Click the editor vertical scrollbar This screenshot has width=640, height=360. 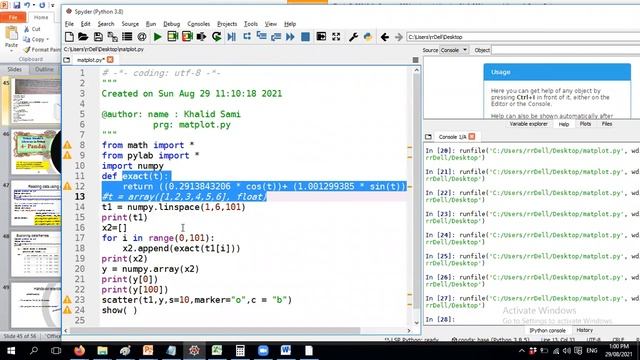coord(416,192)
